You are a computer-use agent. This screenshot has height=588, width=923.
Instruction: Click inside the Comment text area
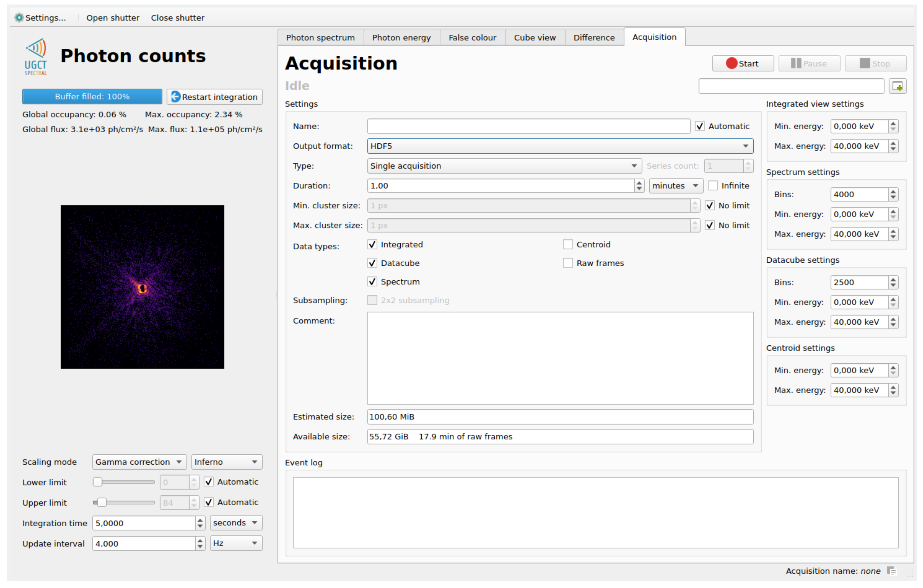point(560,358)
